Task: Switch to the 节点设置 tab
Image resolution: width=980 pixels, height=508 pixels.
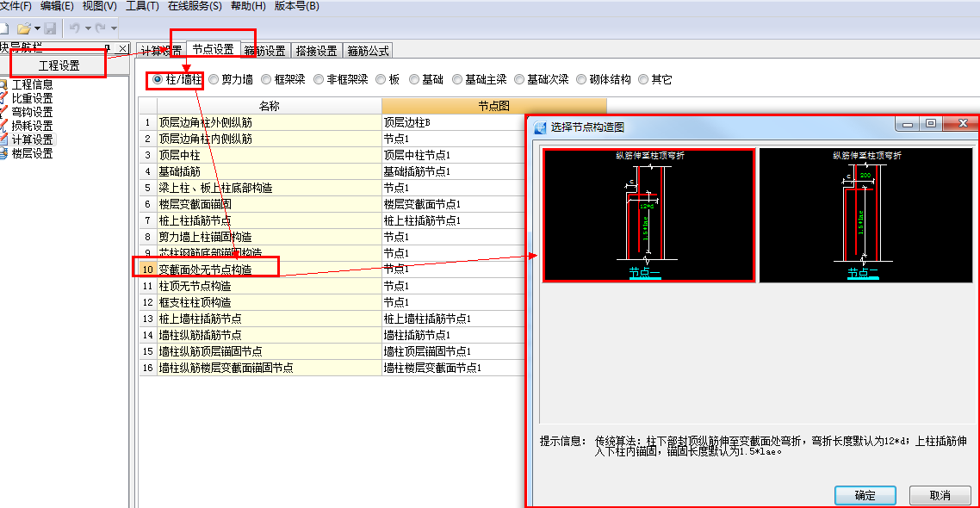Action: (x=213, y=49)
